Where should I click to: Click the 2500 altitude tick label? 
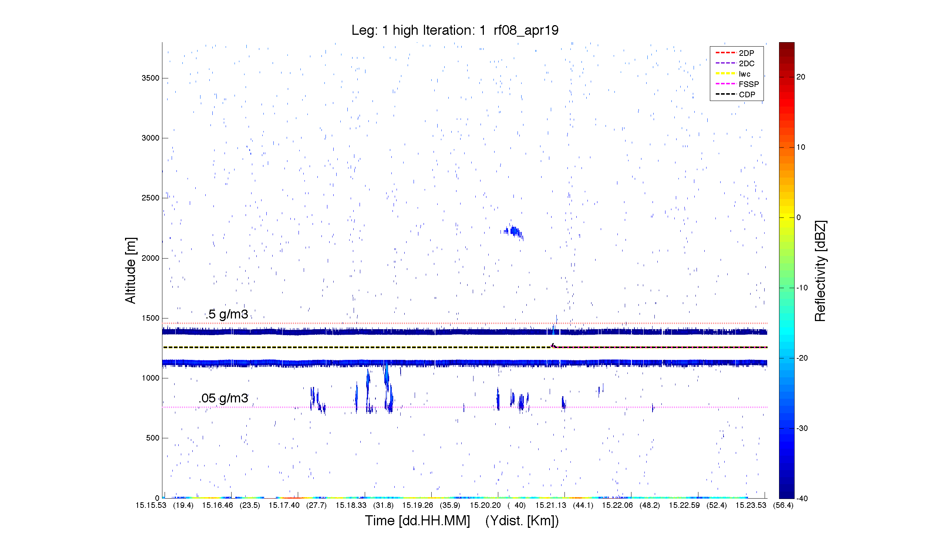coord(150,198)
